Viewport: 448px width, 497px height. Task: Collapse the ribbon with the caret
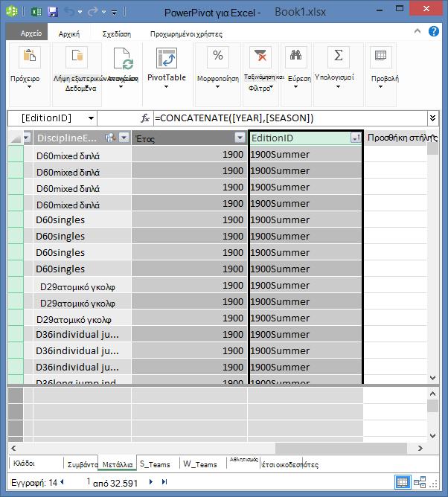pyautogui.click(x=417, y=31)
